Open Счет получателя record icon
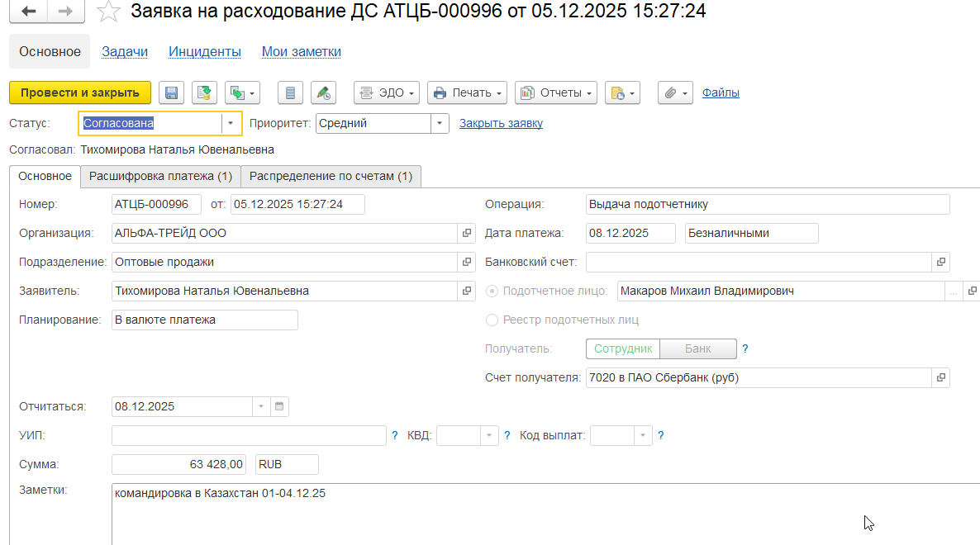Screen dimensions: 980x545 (x=940, y=377)
